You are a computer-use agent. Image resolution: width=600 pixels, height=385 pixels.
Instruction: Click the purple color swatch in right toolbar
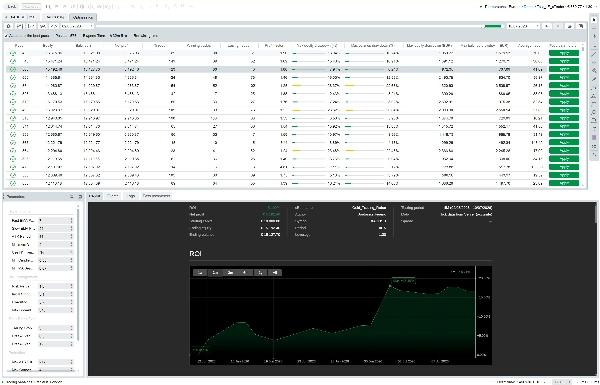[594, 137]
